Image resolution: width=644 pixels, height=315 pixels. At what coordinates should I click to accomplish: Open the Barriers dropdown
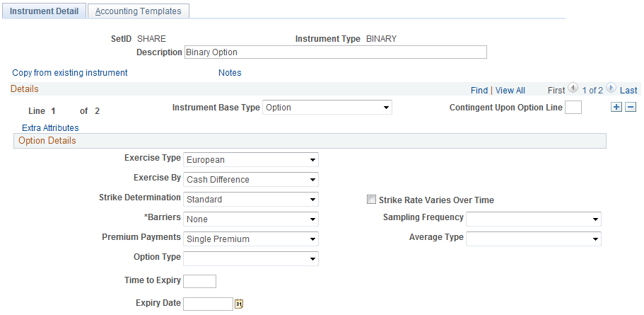(x=251, y=219)
